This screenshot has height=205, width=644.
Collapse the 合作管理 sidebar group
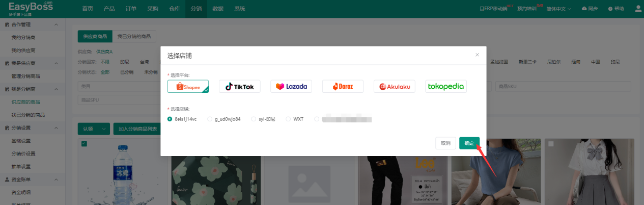55,24
